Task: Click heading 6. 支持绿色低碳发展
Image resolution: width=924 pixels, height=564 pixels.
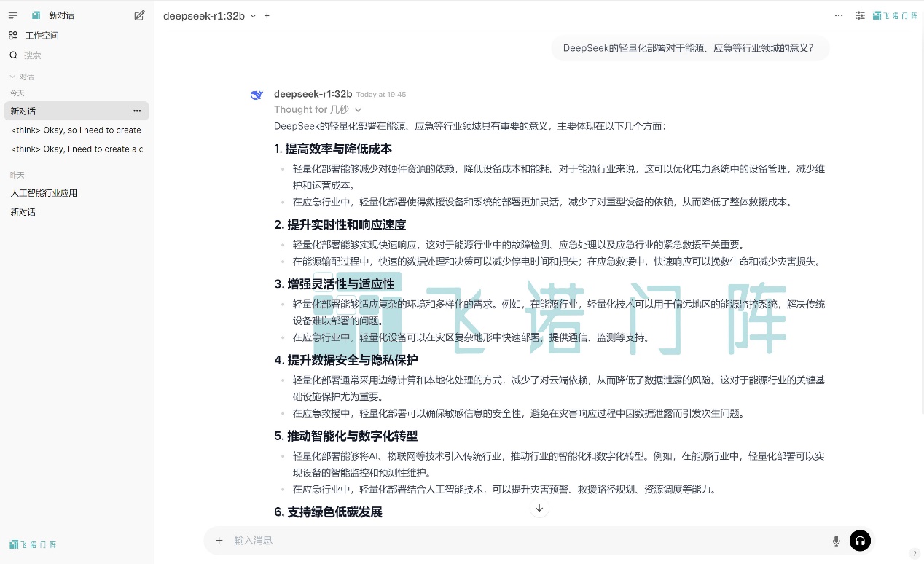Action: [329, 512]
